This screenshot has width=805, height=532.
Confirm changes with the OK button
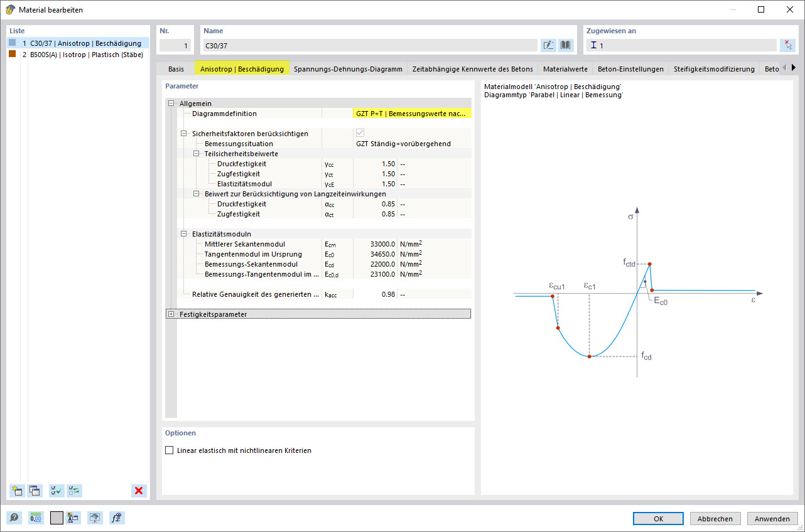click(x=657, y=518)
